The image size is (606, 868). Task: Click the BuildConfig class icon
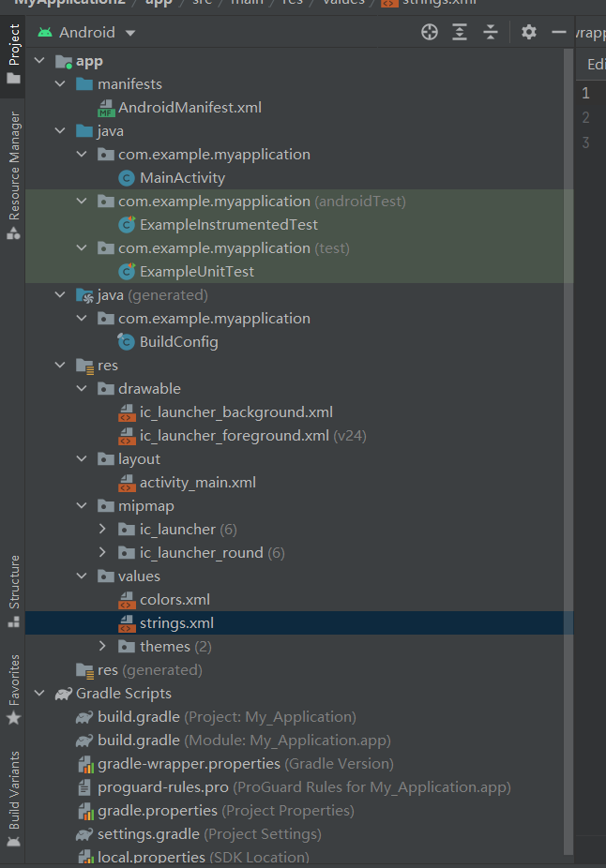[127, 342]
